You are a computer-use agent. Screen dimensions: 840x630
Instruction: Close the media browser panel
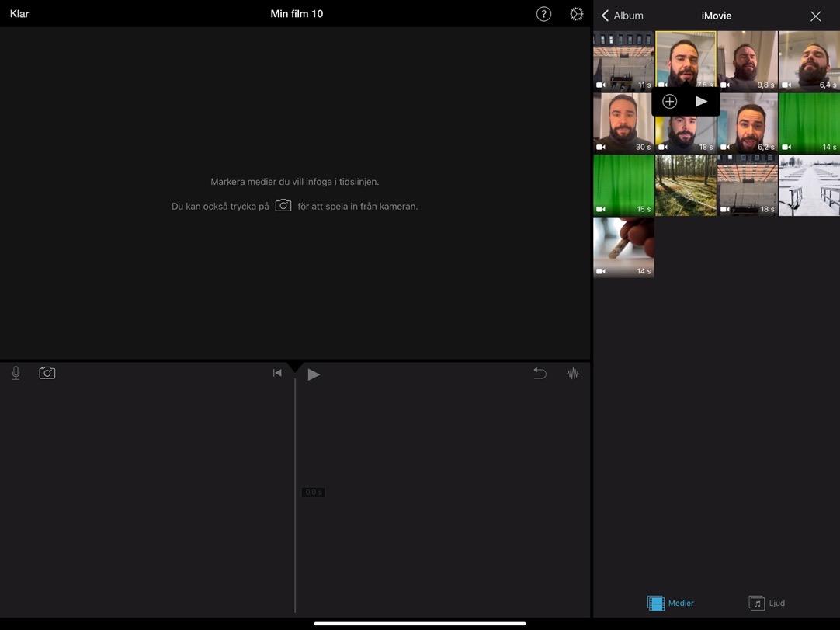pyautogui.click(x=815, y=16)
